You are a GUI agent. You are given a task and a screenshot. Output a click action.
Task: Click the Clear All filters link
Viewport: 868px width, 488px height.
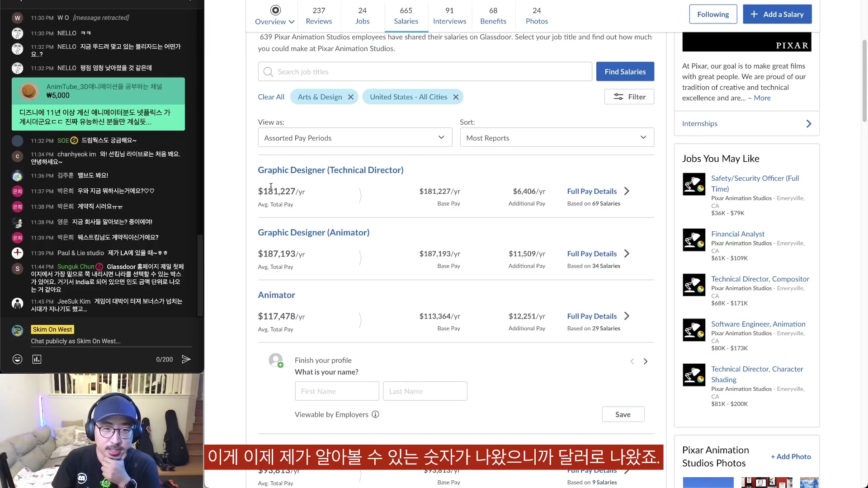pos(271,97)
